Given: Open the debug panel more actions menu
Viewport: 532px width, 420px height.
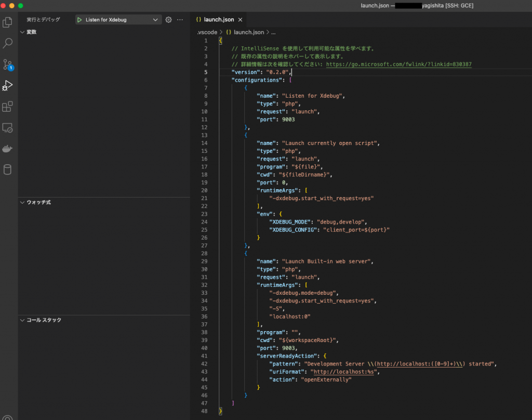Looking at the screenshot, I should click(180, 20).
